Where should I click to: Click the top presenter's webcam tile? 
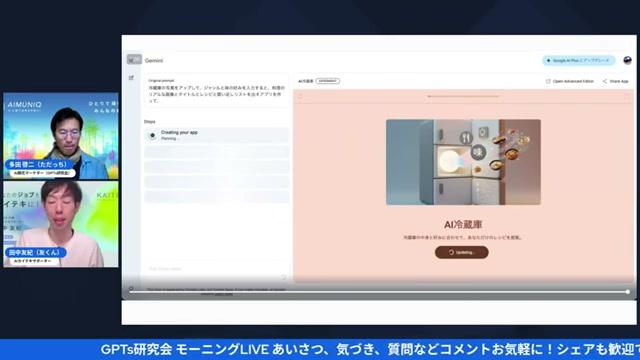coord(61,136)
